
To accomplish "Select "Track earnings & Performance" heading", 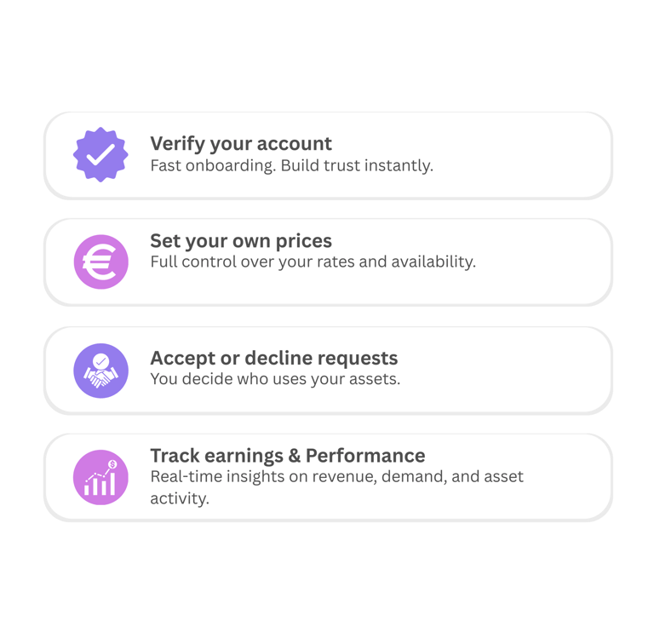I will 287,455.
